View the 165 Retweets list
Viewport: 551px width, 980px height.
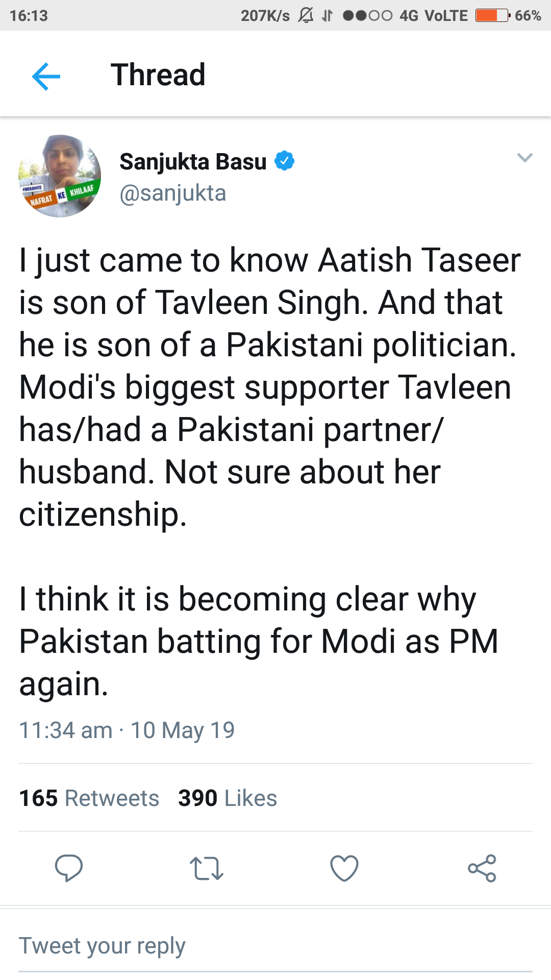pyautogui.click(x=89, y=798)
